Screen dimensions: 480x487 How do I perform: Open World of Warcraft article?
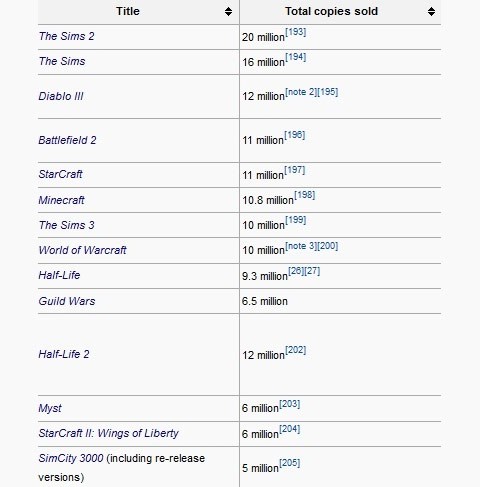coord(82,250)
